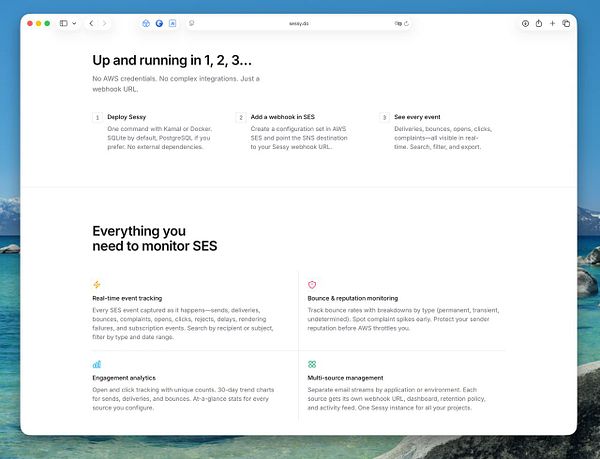Click the bar chart engagement analytics icon
The width and height of the screenshot is (600, 459).
tap(97, 364)
